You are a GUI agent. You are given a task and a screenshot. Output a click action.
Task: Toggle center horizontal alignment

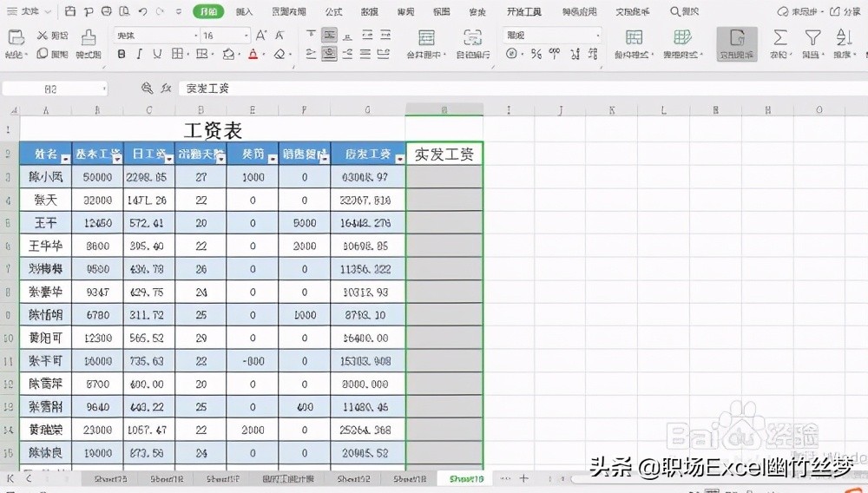click(329, 54)
